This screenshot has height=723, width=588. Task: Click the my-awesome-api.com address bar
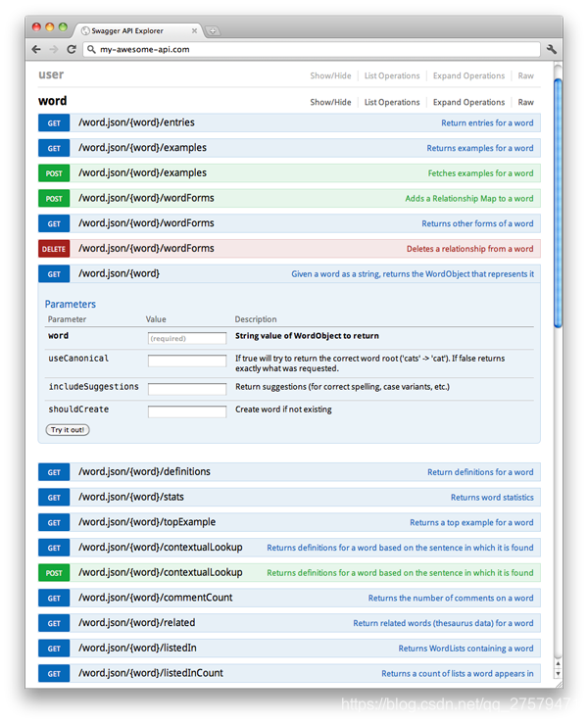coord(312,49)
